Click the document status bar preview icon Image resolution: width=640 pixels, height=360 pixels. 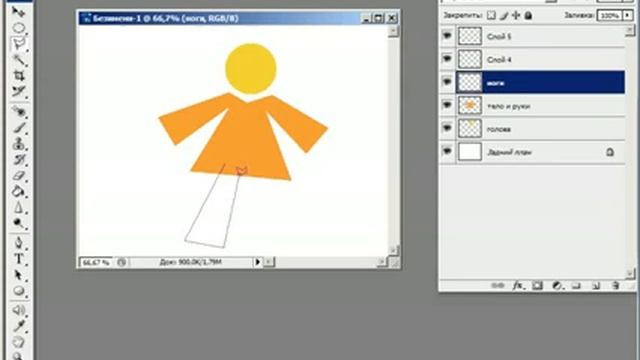click(121, 262)
